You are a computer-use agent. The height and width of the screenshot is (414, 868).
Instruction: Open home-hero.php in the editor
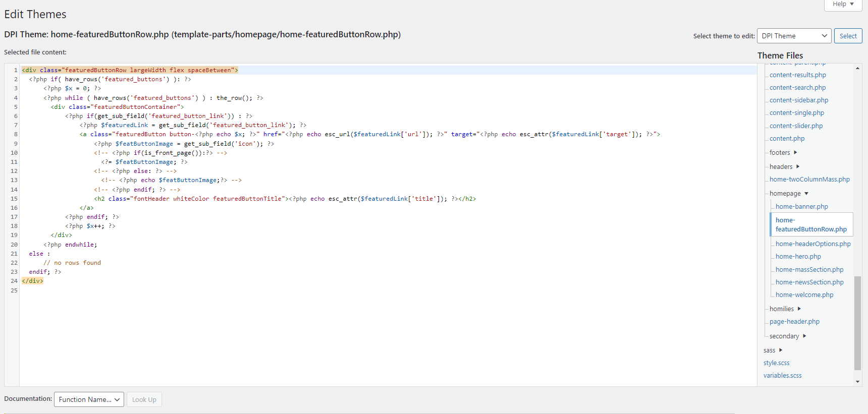click(x=798, y=256)
